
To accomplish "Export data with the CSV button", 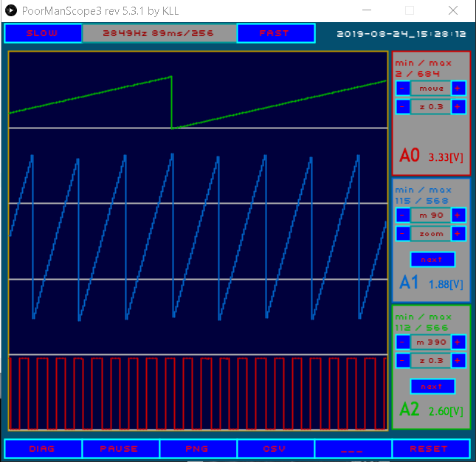I will point(275,449).
